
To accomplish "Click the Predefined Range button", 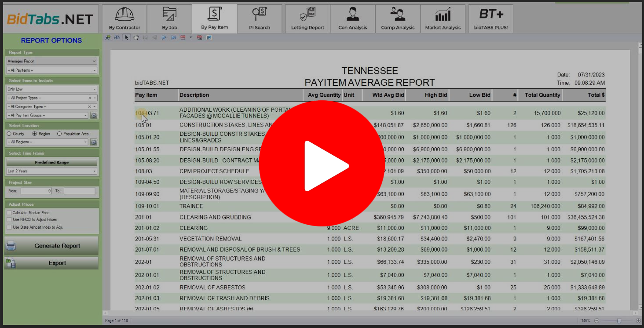I will pos(51,162).
